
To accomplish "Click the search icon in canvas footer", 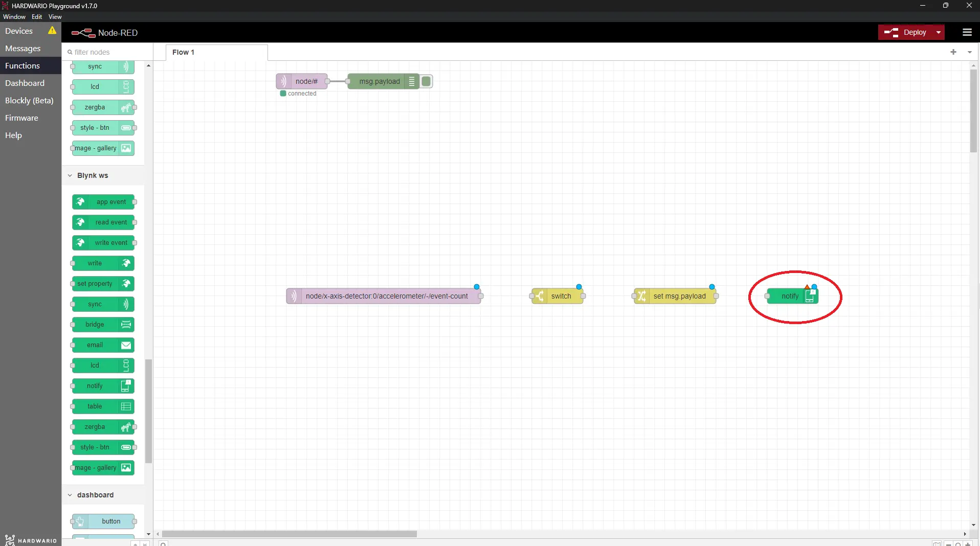I will 163,543.
